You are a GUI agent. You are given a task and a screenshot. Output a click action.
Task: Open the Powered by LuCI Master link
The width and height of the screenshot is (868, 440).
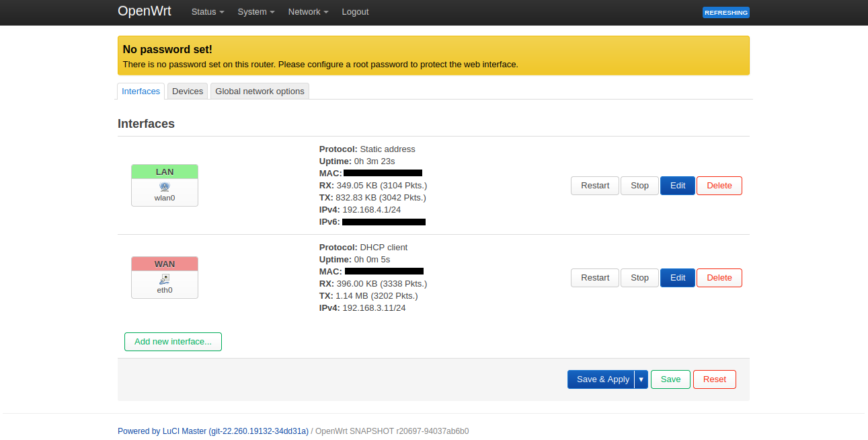click(x=213, y=431)
